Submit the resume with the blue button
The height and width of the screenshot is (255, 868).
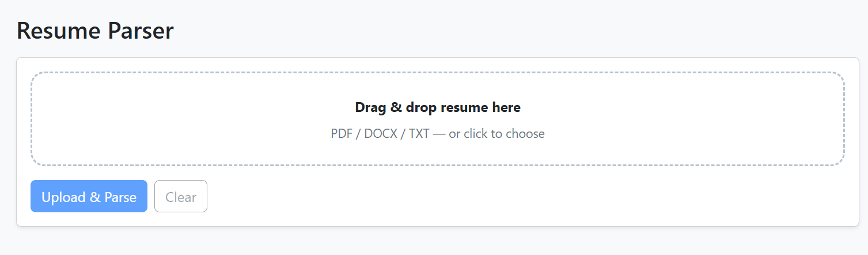[89, 197]
